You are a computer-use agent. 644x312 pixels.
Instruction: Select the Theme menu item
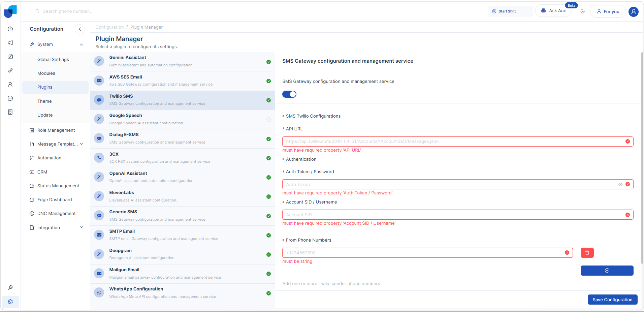(44, 101)
